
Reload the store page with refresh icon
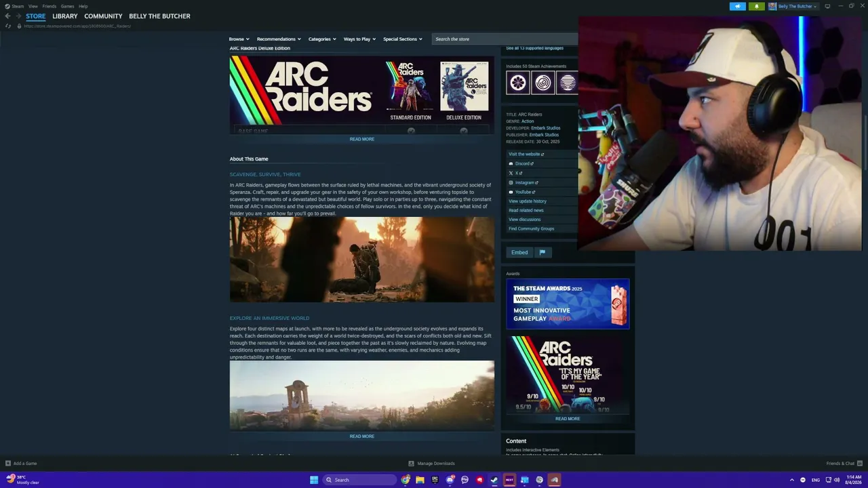click(x=8, y=26)
